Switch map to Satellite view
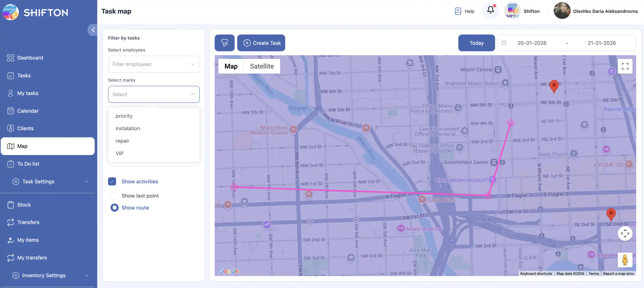This screenshot has width=644, height=288. point(262,66)
